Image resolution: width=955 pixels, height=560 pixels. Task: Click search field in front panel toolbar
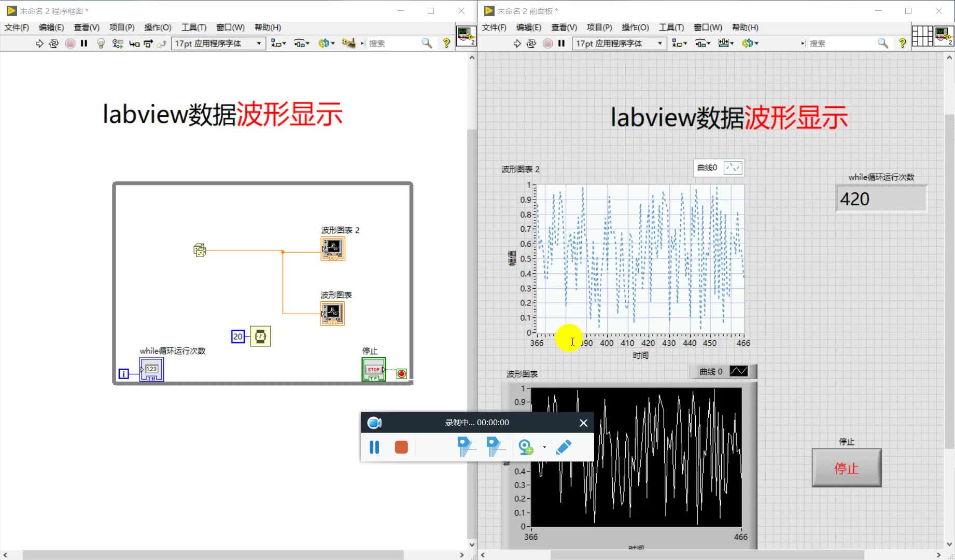(x=840, y=44)
